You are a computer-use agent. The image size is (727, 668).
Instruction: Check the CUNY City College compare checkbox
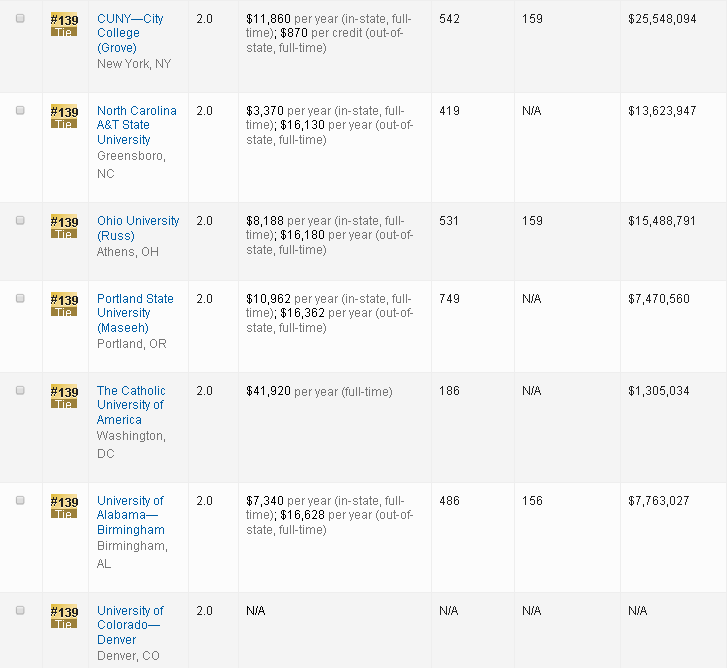point(20,19)
